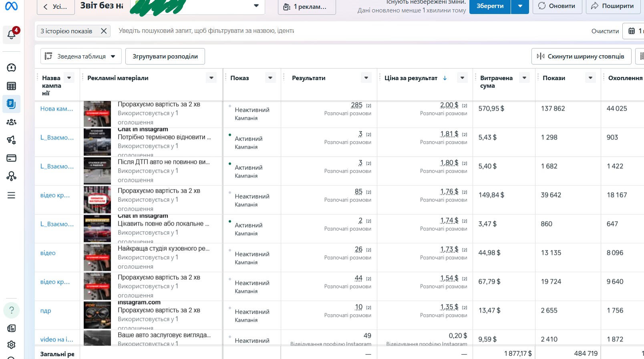
Task: Click Згрупувати розподіли button
Action: pos(165,56)
